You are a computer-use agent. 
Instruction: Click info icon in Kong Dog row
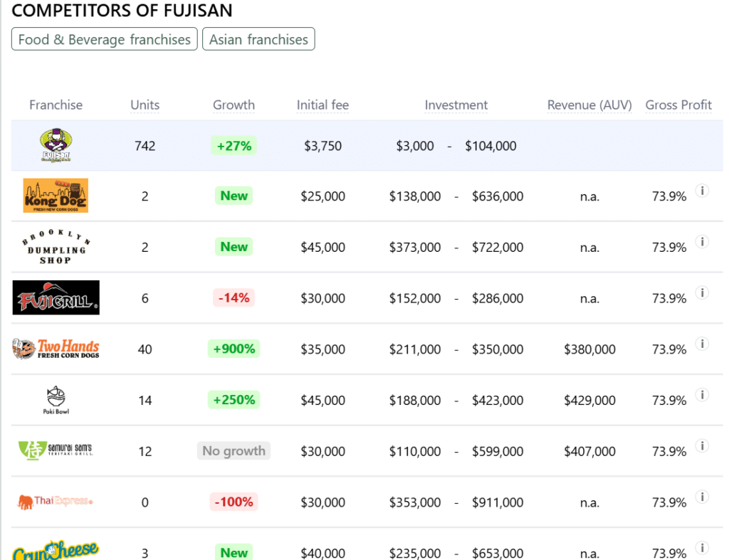(702, 191)
